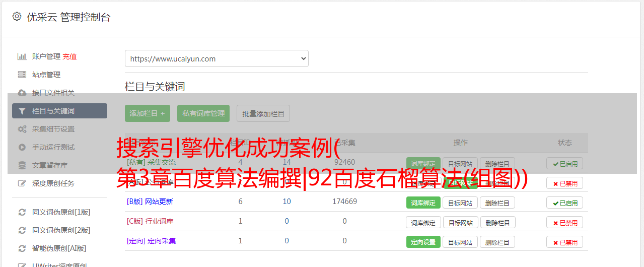Image resolution: width=644 pixels, height=267 pixels.
Task: Open the 优采云 管理控制台 header title
Action: (x=68, y=17)
